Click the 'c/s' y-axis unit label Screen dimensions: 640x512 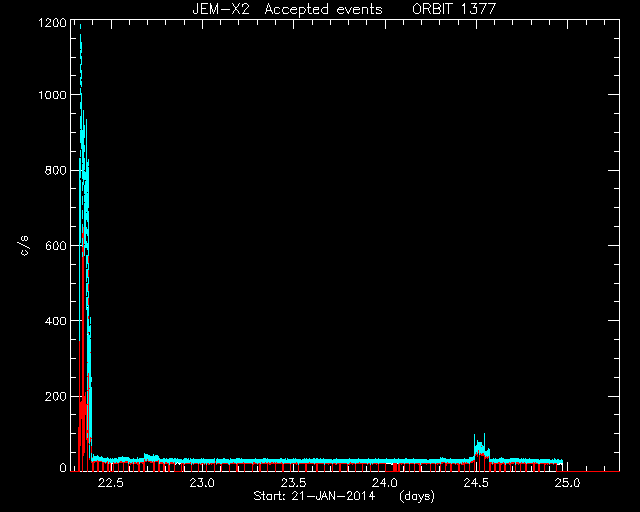[x=25, y=246]
